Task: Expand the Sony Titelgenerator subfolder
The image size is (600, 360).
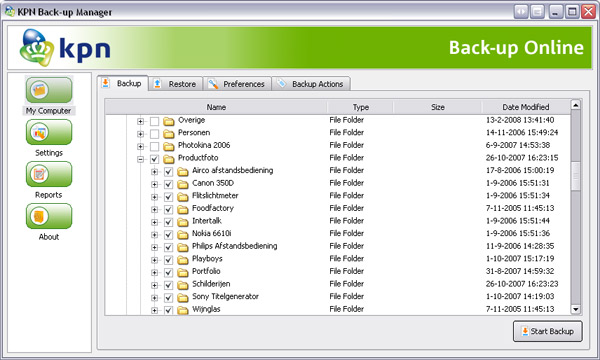Action: [155, 298]
